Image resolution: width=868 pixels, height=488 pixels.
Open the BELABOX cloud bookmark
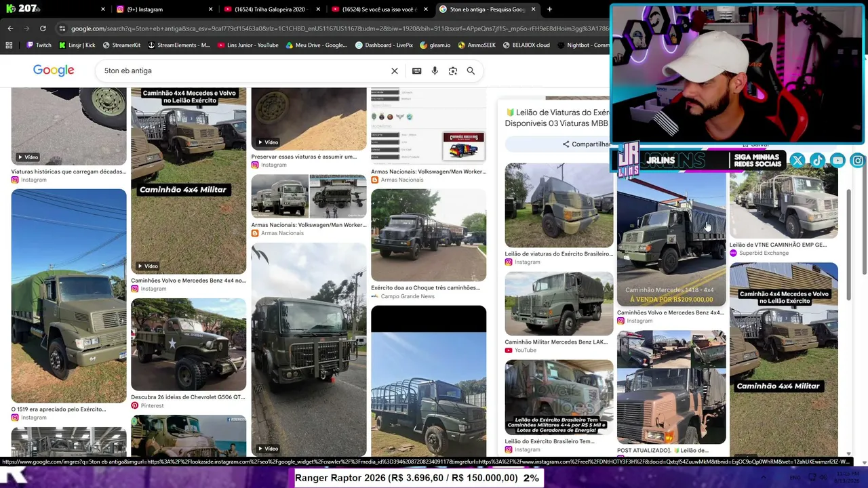526,45
